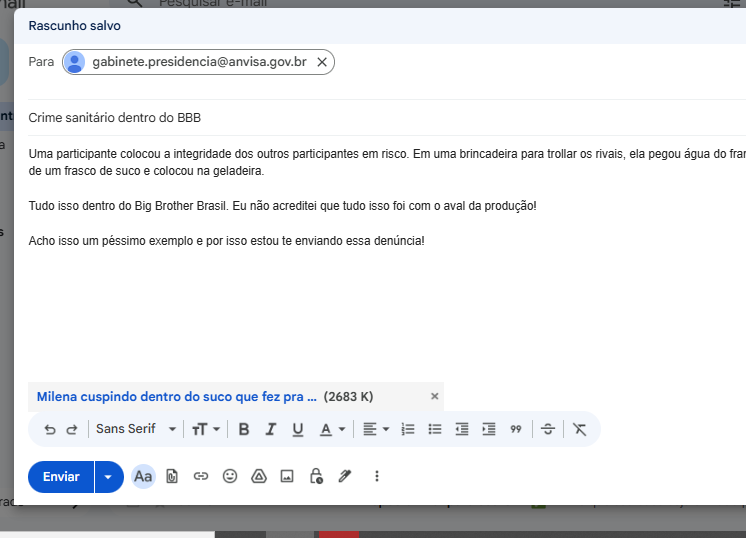Toggle underline formatting

(298, 430)
